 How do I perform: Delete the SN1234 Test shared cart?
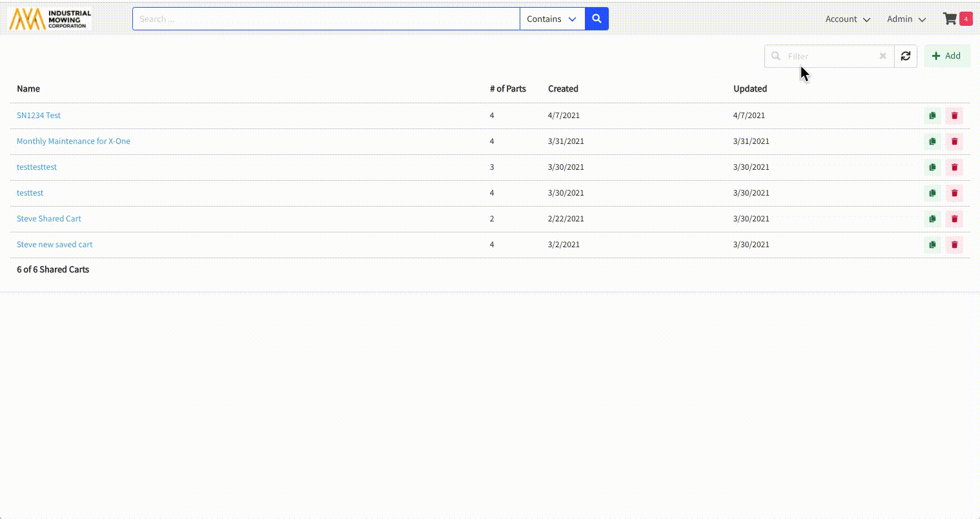point(954,116)
